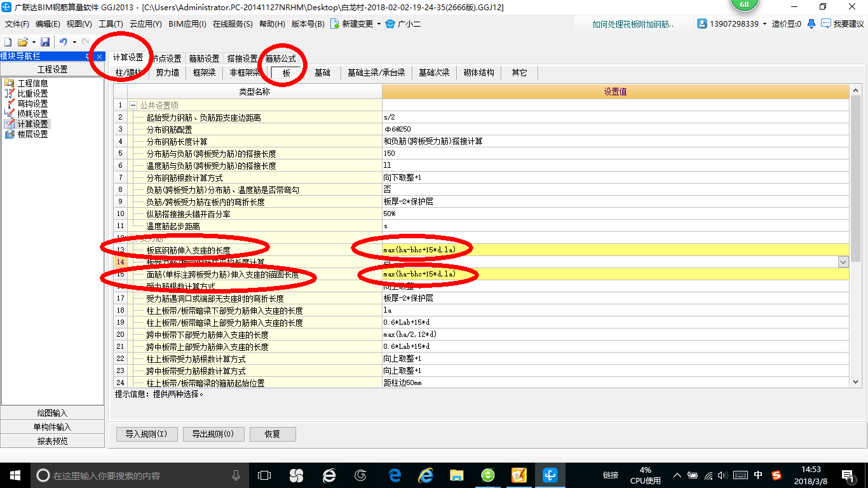The width and height of the screenshot is (868, 488).
Task: Select 计算设置 in navigation panel
Action: [x=32, y=124]
